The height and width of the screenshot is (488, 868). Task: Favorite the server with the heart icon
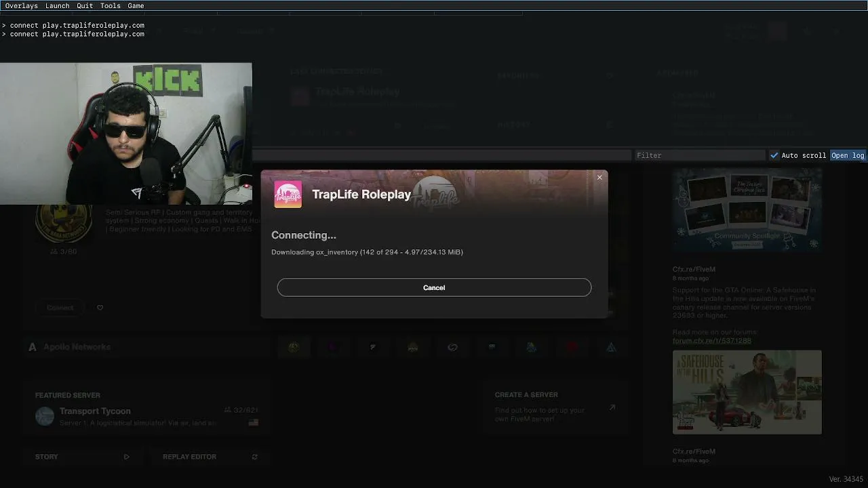(x=100, y=308)
